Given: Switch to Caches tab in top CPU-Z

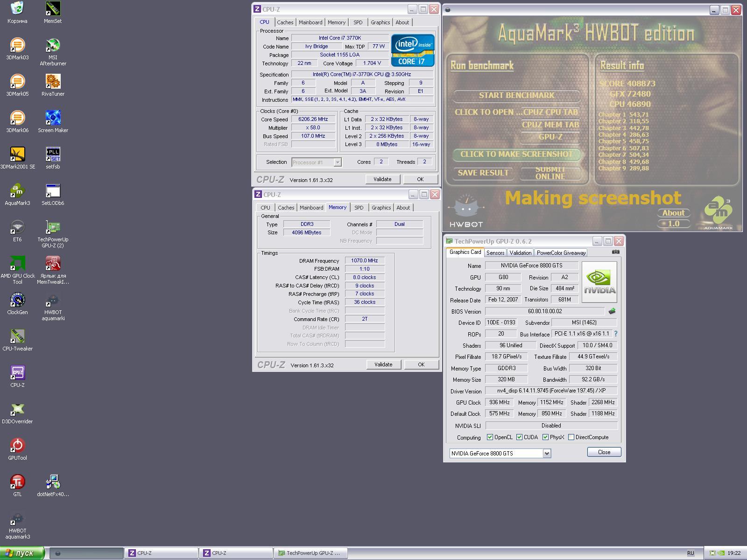Looking at the screenshot, I should (285, 22).
